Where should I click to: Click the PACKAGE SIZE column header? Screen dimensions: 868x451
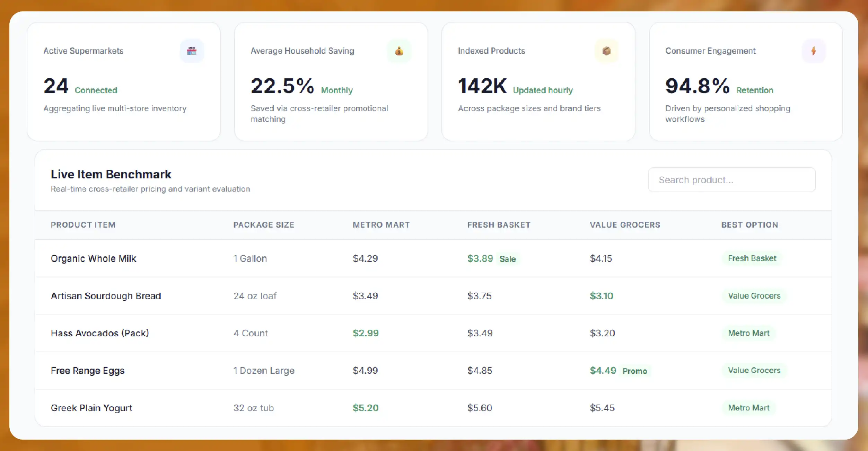coord(264,225)
